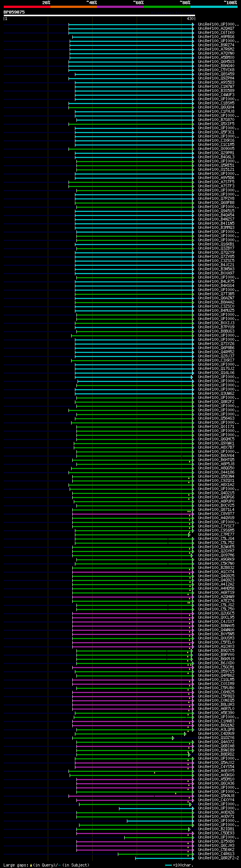
Task: Select the label UniRef100_A4QVU9
Action: pyautogui.click(x=216, y=518)
